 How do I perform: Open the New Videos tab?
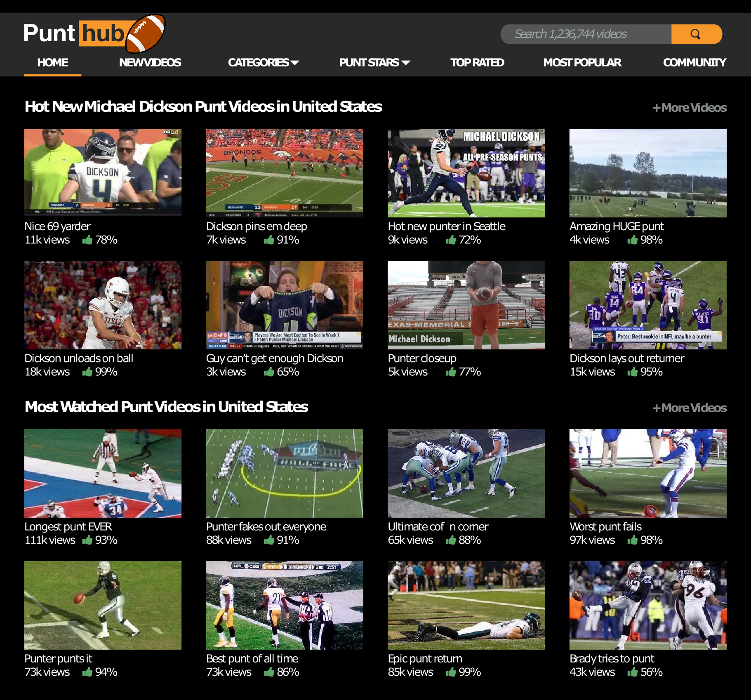150,62
